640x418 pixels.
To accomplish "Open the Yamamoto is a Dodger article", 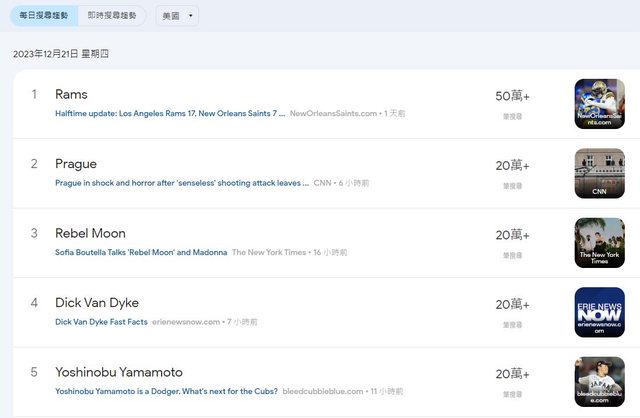I will click(x=166, y=391).
